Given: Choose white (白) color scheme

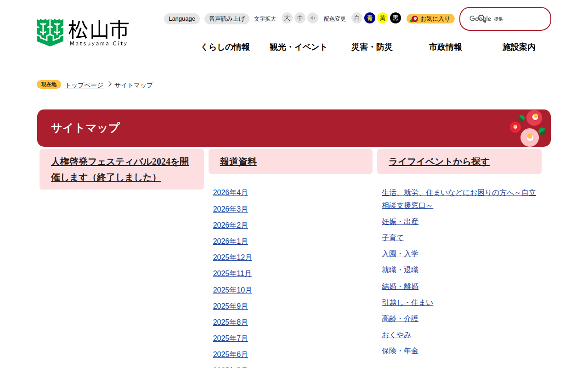Looking at the screenshot, I should pos(357,18).
